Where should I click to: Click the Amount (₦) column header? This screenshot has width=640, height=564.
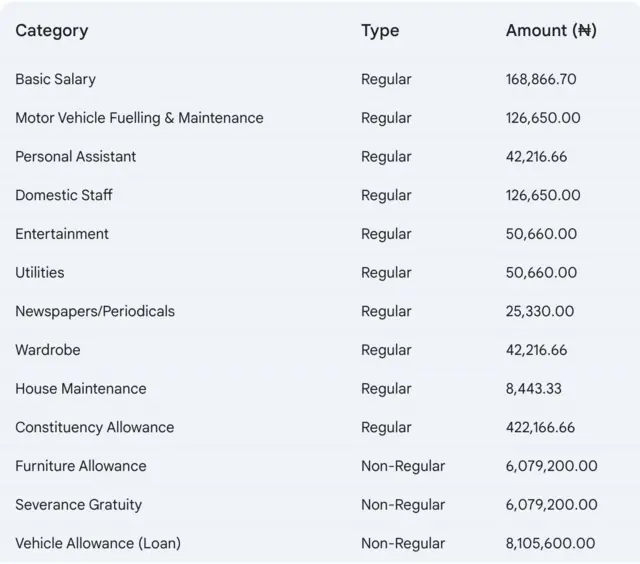pyautogui.click(x=551, y=31)
